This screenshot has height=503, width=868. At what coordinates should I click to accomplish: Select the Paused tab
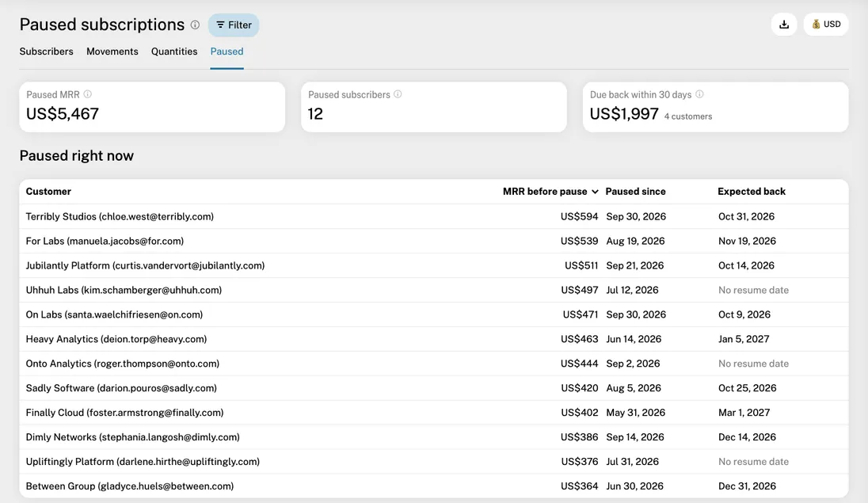(227, 51)
